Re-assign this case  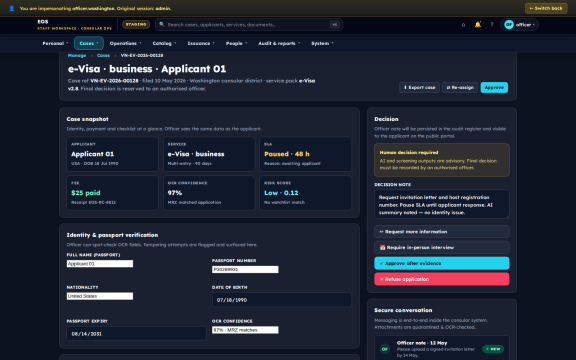point(460,87)
